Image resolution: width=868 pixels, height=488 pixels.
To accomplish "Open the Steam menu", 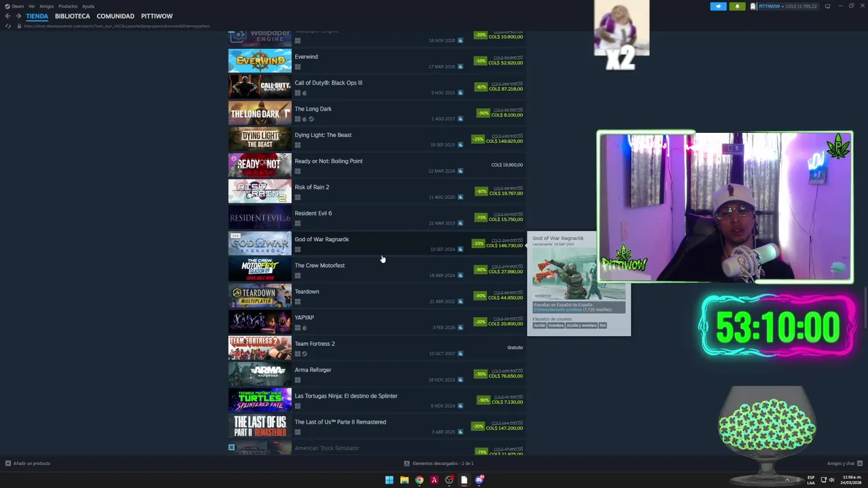I will tap(18, 6).
